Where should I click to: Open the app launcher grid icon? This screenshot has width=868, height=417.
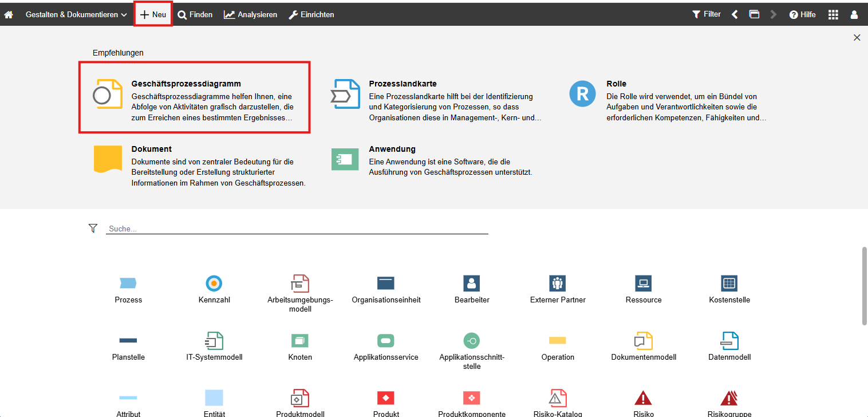[x=833, y=14]
